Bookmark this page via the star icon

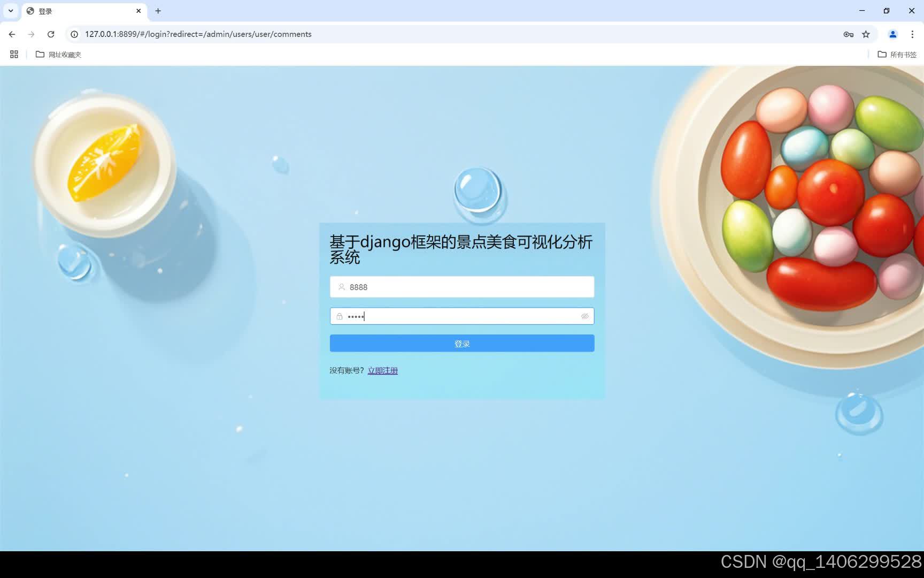pos(865,34)
